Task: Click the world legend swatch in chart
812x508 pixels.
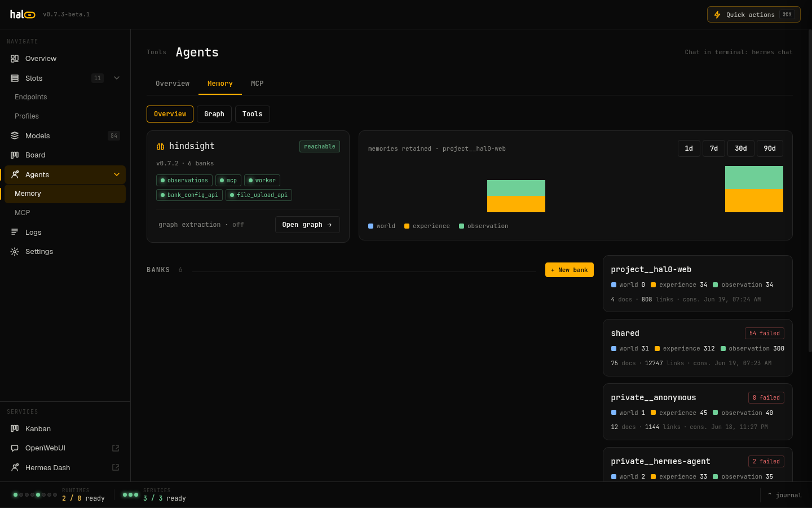Action: click(x=371, y=226)
